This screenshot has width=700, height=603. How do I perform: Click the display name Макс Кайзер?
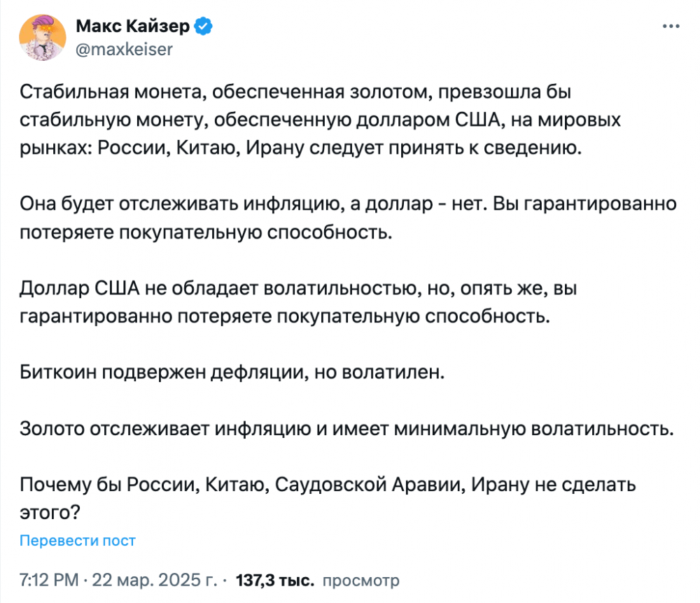tap(132, 27)
